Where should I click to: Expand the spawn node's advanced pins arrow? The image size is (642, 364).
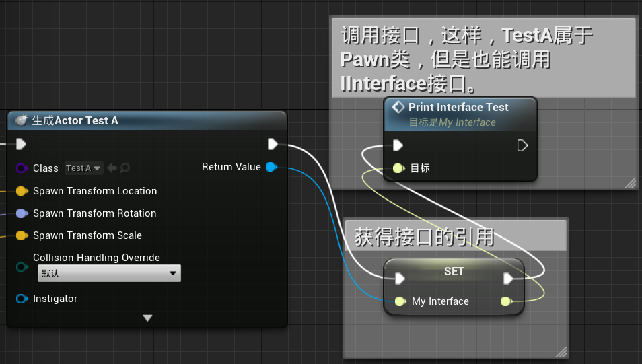tap(148, 318)
